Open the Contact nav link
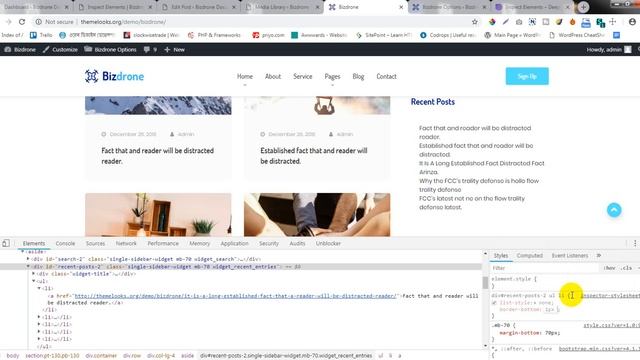640x360 pixels. pos(386,76)
